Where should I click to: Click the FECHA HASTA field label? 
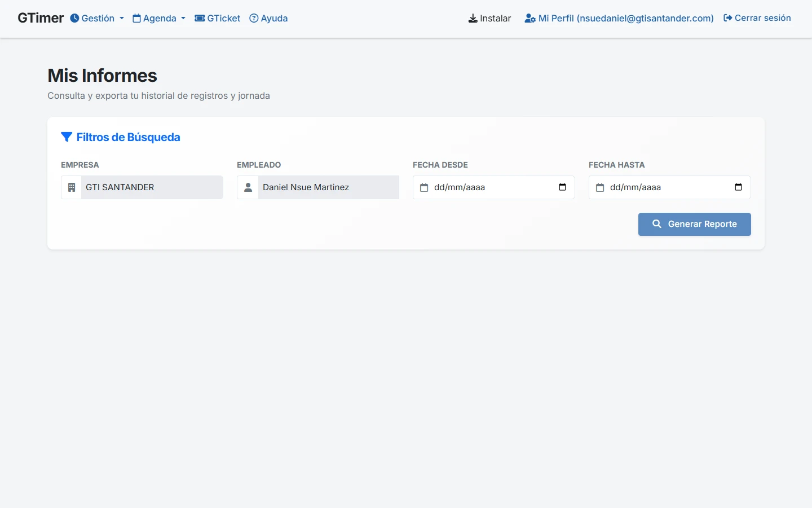[x=616, y=165]
